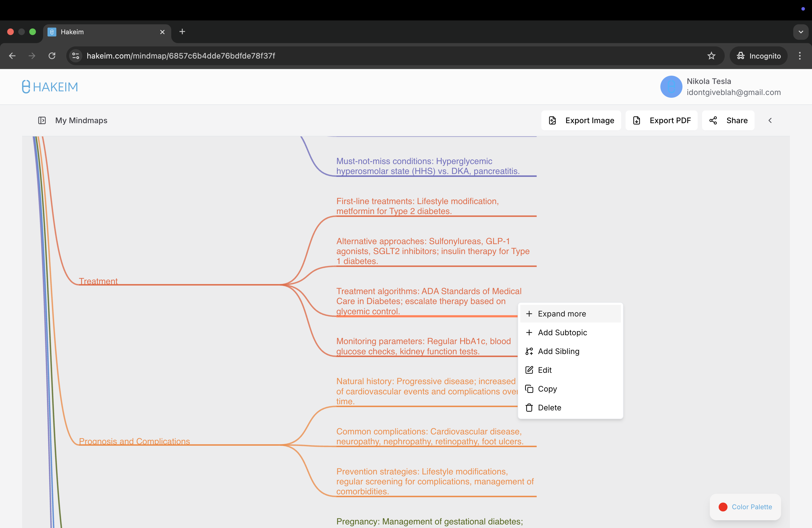Click Nikola Tesla profile avatar
The image size is (812, 528).
pyautogui.click(x=671, y=87)
